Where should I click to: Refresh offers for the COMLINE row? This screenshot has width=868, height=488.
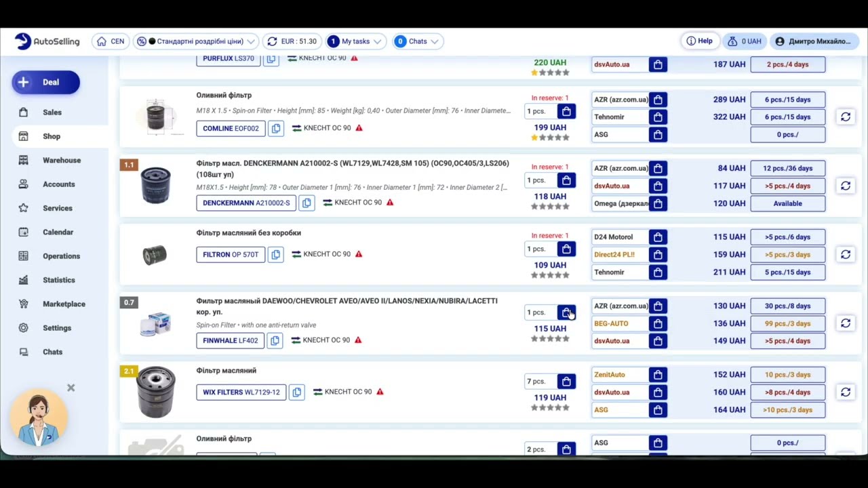846,117
